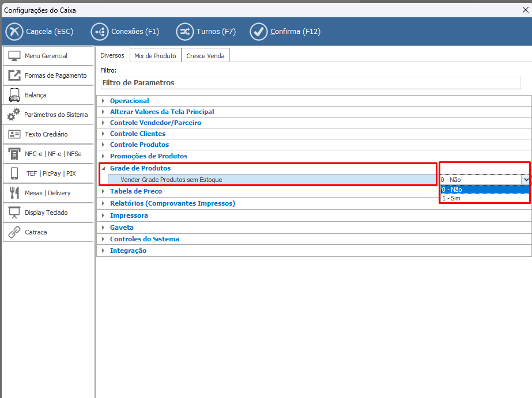Click the Filtro de Parametros input field
Viewport: 532px width, 398px height.
[310, 83]
